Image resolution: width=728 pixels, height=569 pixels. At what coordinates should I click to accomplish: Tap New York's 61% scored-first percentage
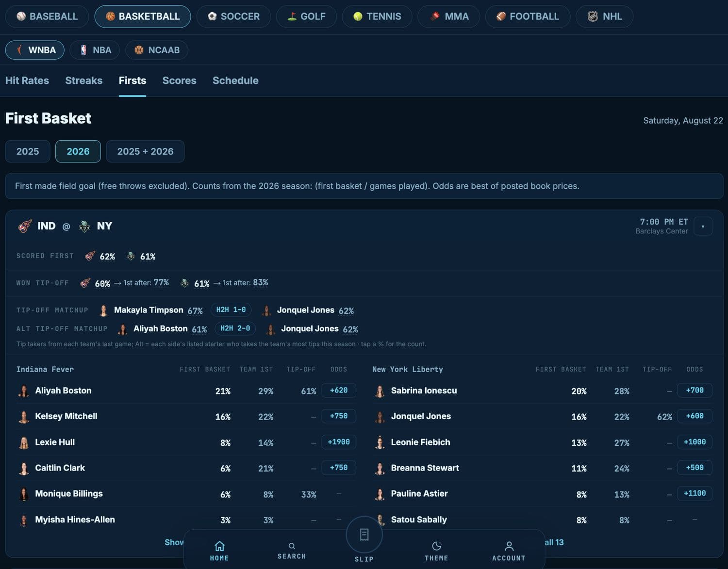tap(148, 257)
